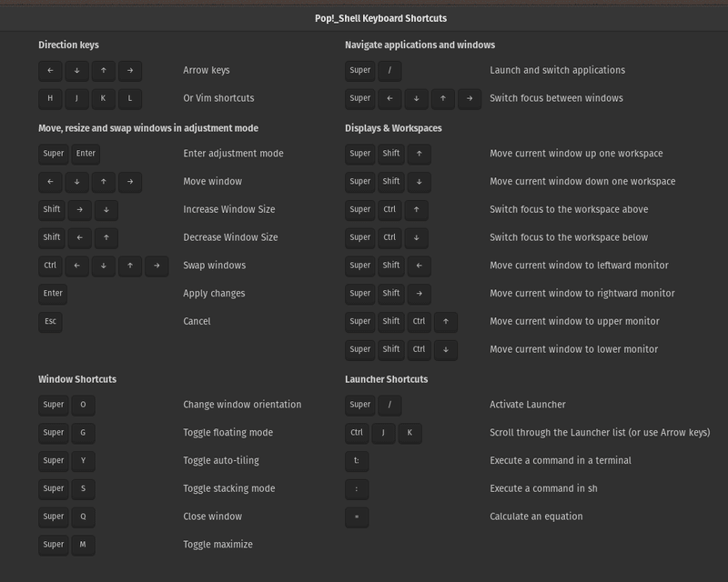Click the Esc keycap next to Cancel
728x582 pixels.
tap(50, 321)
